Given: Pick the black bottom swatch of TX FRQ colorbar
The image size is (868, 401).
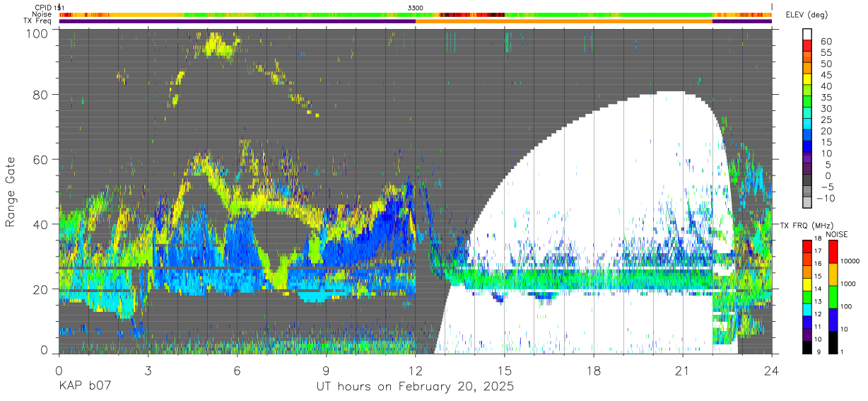Looking at the screenshot, I should coord(807,347).
